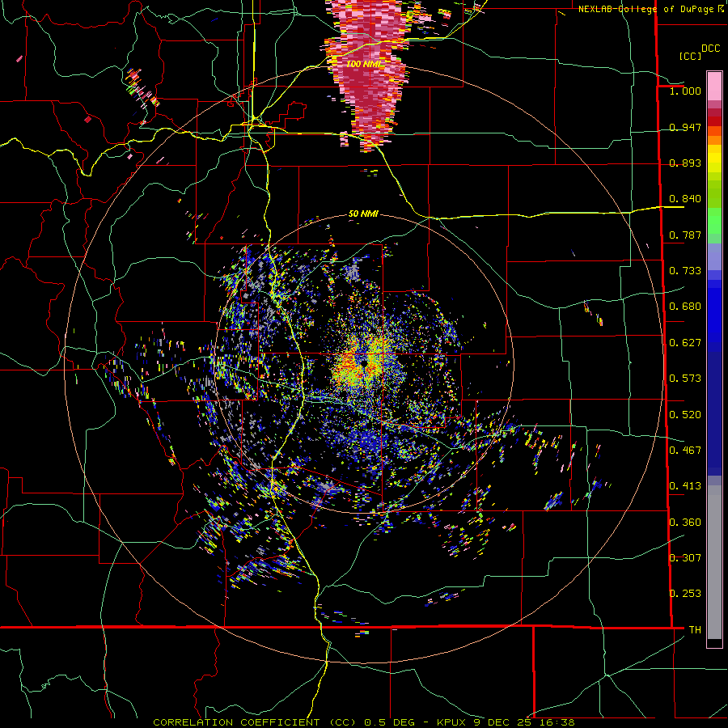Click the DCC product label
Screen dimensions: 728x728
click(710, 49)
